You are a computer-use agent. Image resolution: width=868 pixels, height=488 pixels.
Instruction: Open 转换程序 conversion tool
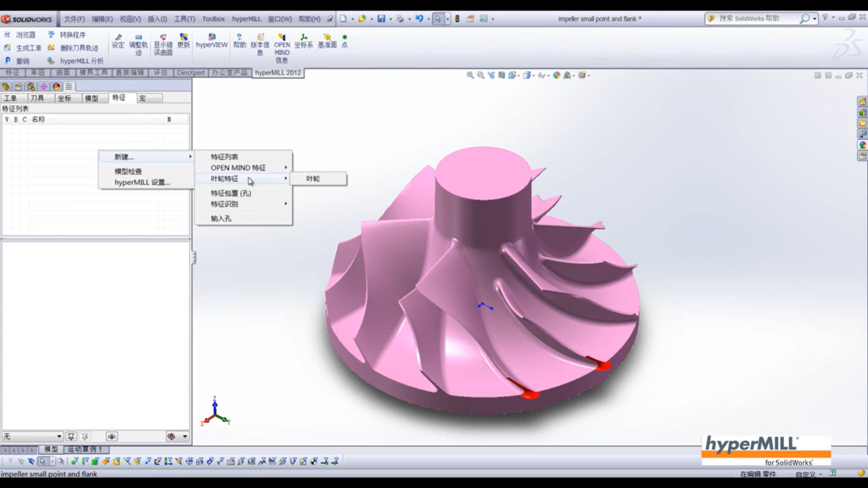67,35
